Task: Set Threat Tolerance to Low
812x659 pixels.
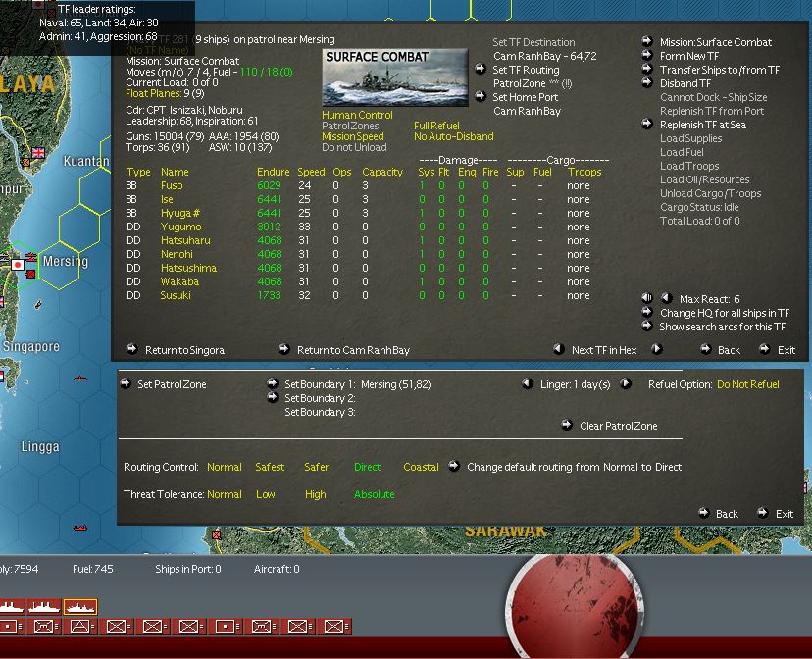Action: click(266, 494)
